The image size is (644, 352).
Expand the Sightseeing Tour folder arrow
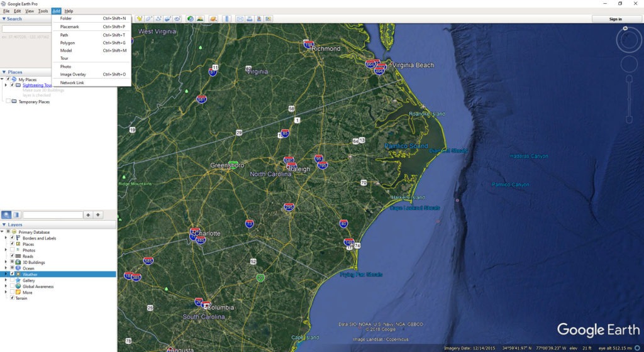pyautogui.click(x=6, y=85)
